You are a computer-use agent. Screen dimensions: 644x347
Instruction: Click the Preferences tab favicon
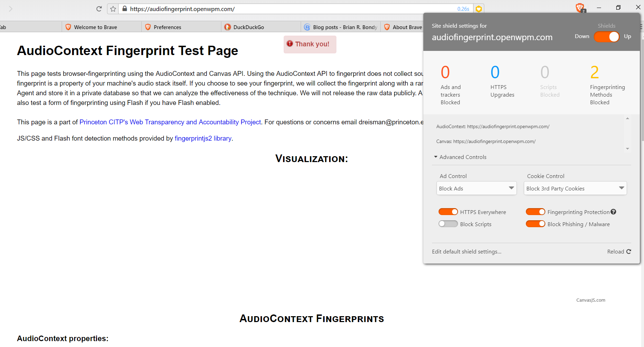tap(148, 27)
